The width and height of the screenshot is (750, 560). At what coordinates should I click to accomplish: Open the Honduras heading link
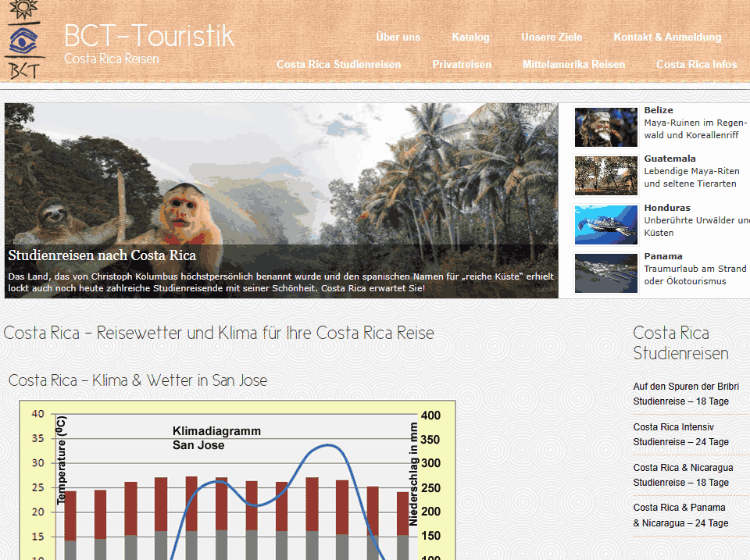667,208
